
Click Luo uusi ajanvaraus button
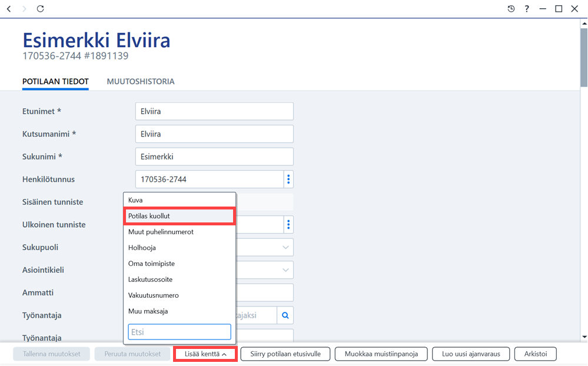pyautogui.click(x=471, y=354)
